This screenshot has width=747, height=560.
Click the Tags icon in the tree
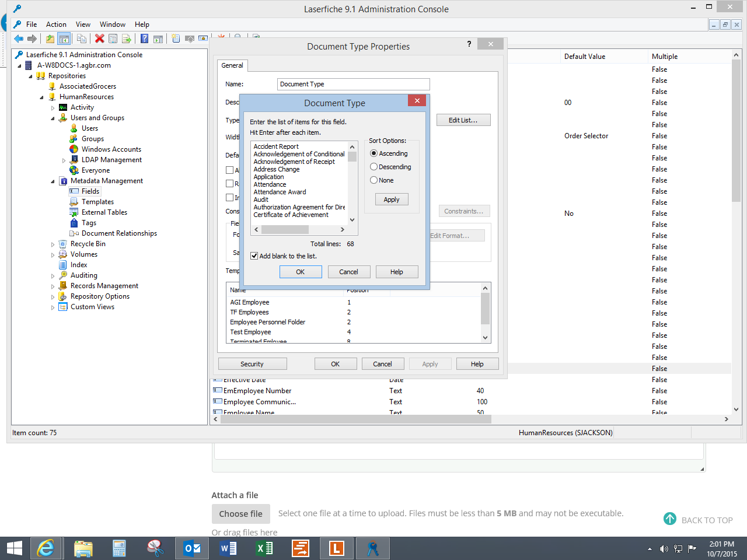point(74,223)
